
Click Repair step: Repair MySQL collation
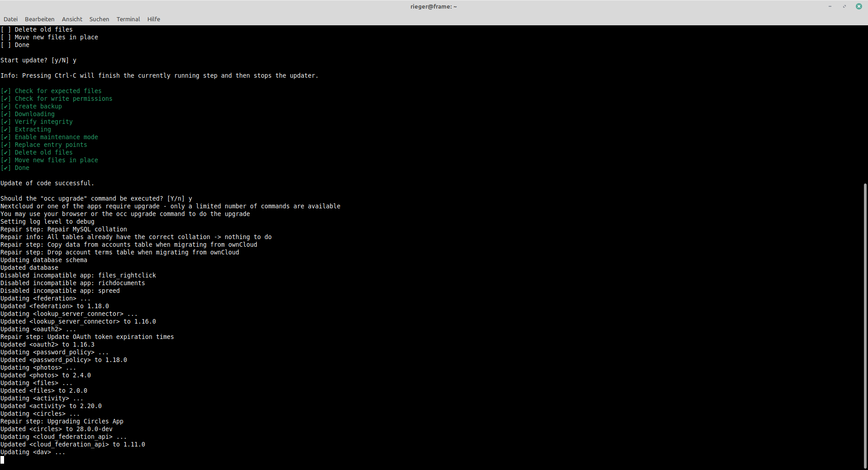point(64,229)
